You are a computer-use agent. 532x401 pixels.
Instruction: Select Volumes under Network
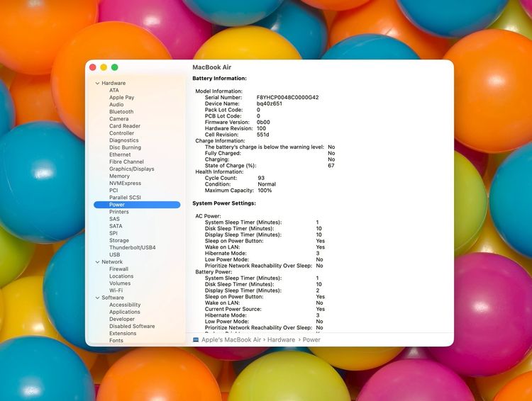point(120,283)
